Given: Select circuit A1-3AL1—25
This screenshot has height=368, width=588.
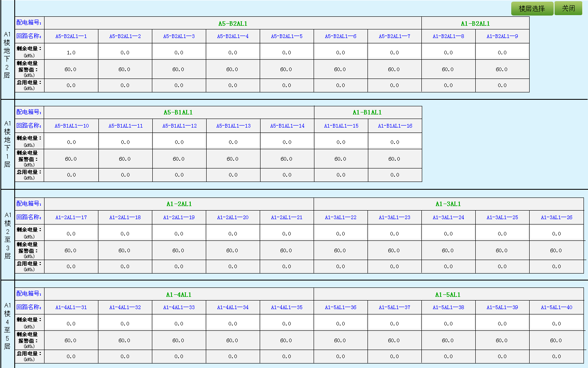Looking at the screenshot, I should (502, 218).
